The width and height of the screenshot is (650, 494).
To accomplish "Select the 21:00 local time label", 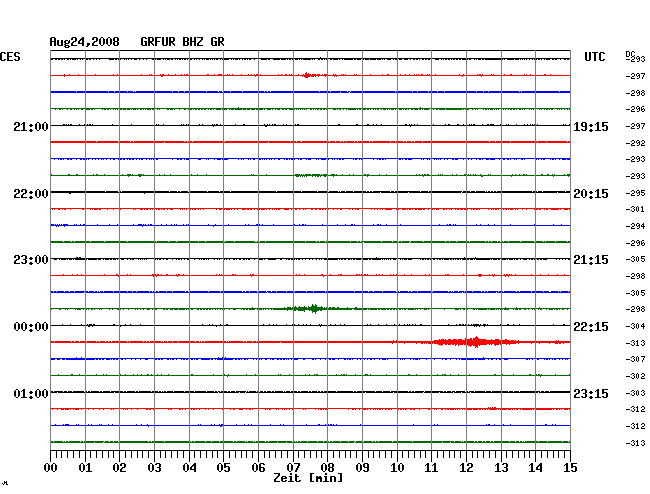I will pos(31,126).
